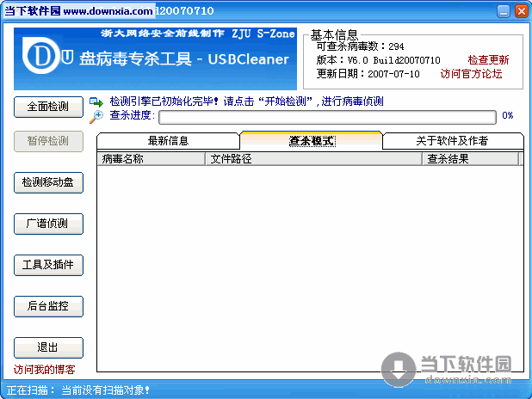Viewport: 532px width, 399px height.
Task: Click 退出 to exit program
Action: pyautogui.click(x=48, y=347)
